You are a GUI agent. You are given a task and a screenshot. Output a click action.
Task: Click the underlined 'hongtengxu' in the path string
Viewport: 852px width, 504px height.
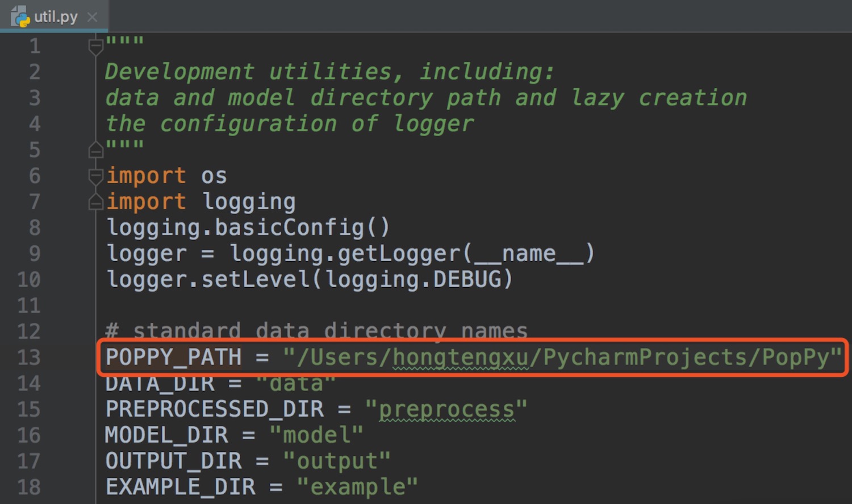click(x=461, y=358)
